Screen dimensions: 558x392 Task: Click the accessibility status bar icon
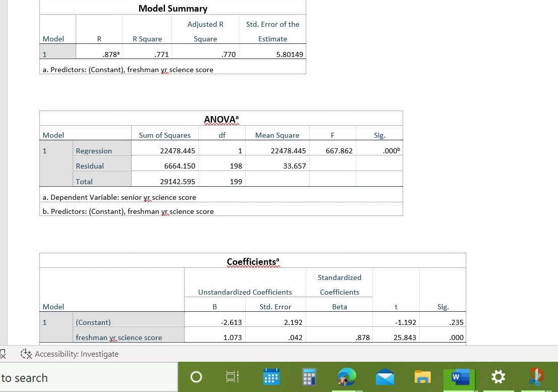pos(26,354)
